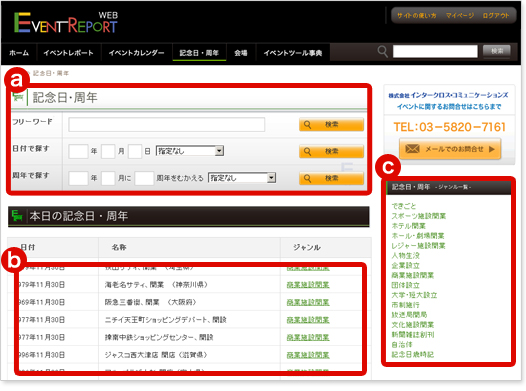This screenshot has width=526, height=391.
Task: Click orange 検索 button for フリーワード
Action: (x=331, y=124)
